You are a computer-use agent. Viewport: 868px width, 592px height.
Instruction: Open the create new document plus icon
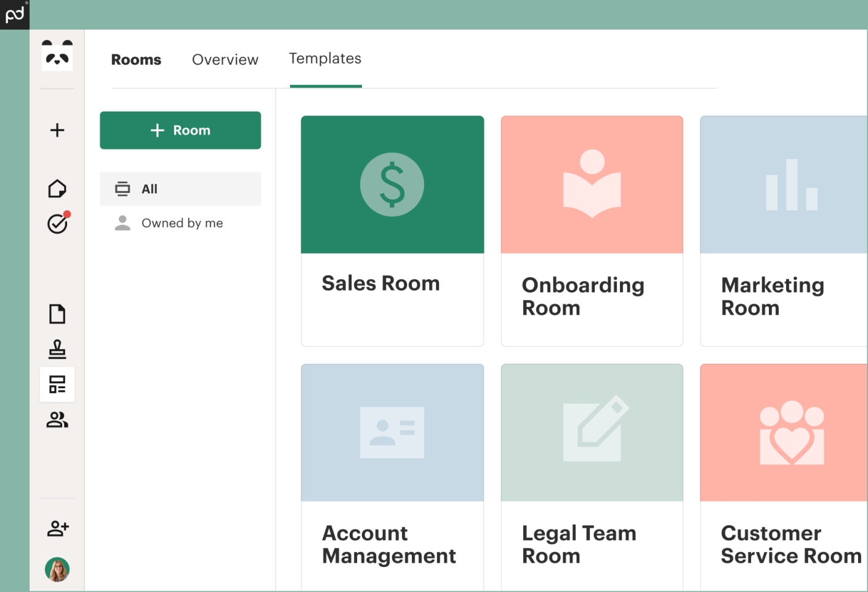(x=57, y=130)
